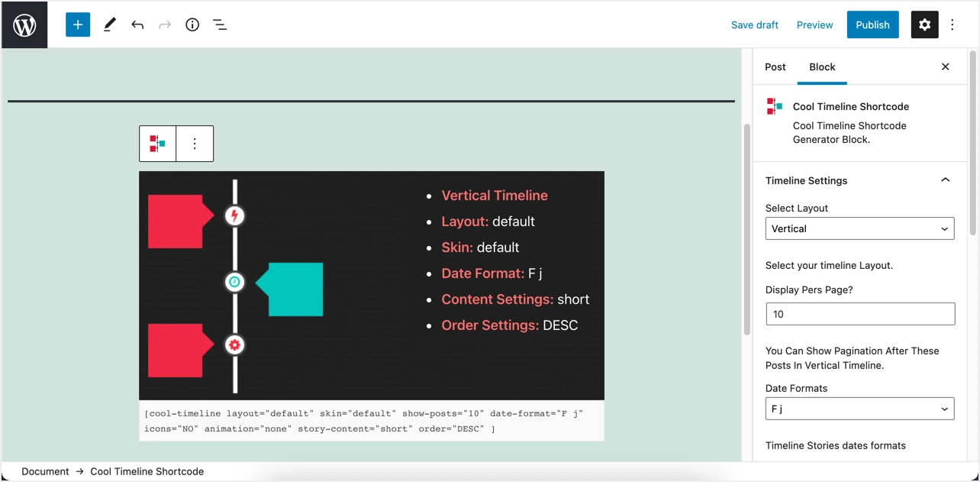Open the Date Formats dropdown
Image resolution: width=980 pixels, height=482 pixels.
click(860, 409)
